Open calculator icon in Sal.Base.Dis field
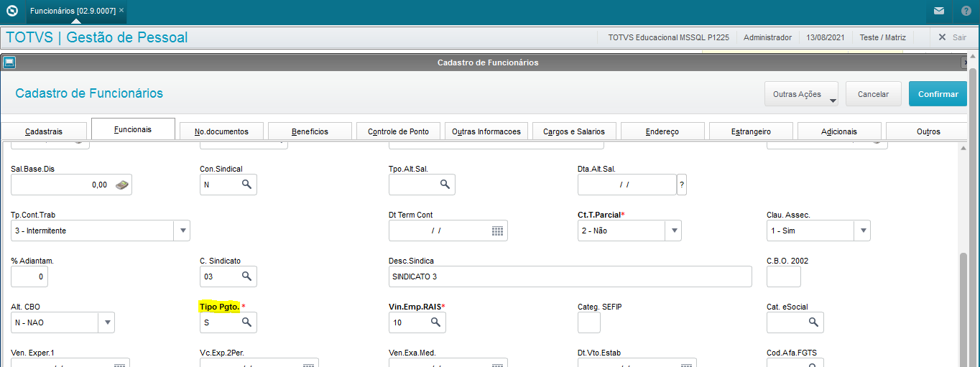Viewport: 980px width, 367px height. coord(122,185)
